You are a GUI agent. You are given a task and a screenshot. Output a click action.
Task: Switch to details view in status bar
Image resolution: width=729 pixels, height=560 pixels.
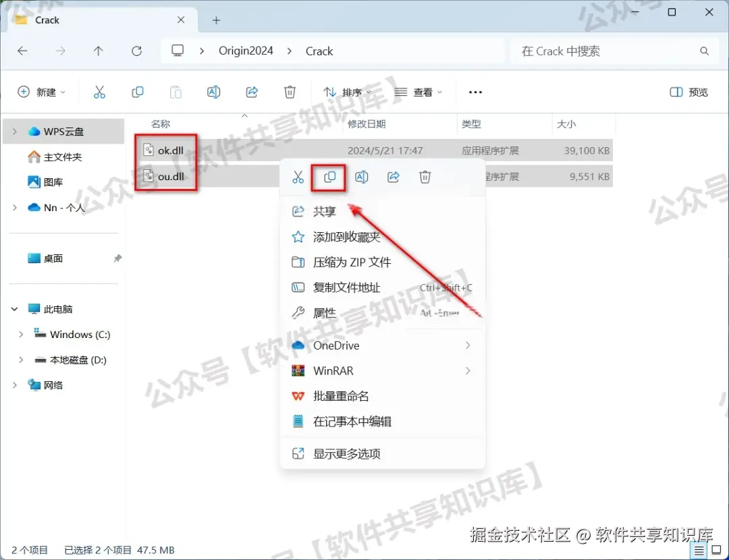(x=699, y=551)
